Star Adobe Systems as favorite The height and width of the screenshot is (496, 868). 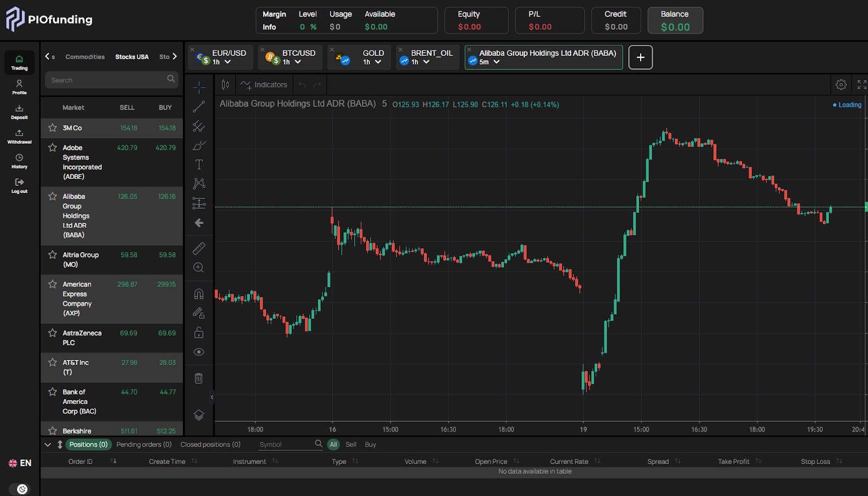point(53,147)
